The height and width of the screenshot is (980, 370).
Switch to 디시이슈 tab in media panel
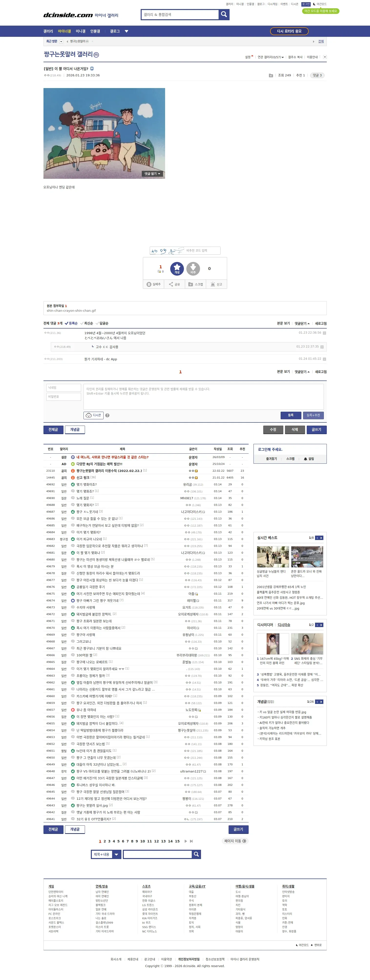[284, 625]
